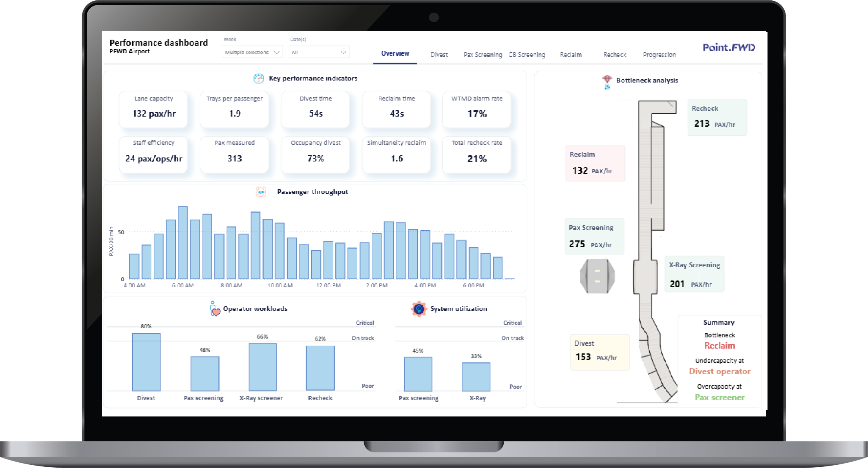
Task: Click the Passenger throughput section icon
Action: click(261, 192)
